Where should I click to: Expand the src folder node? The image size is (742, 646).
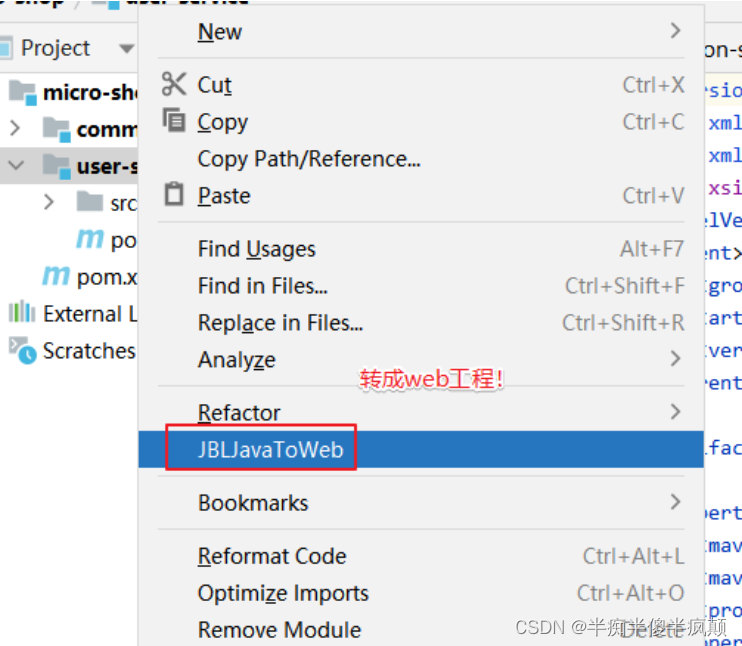(x=49, y=202)
